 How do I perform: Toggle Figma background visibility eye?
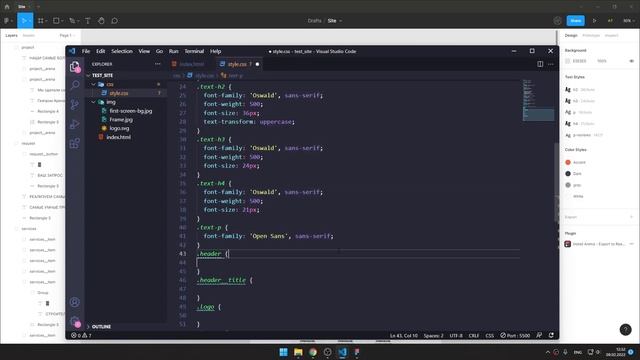631,61
